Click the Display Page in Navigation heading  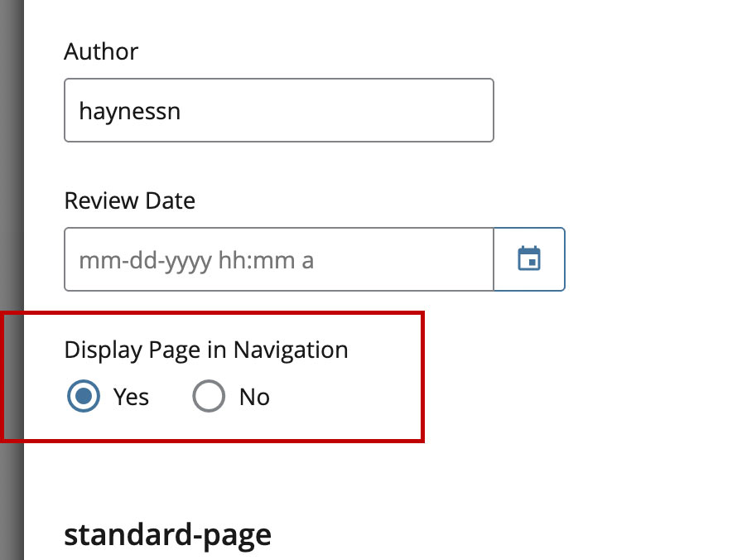pyautogui.click(x=205, y=350)
